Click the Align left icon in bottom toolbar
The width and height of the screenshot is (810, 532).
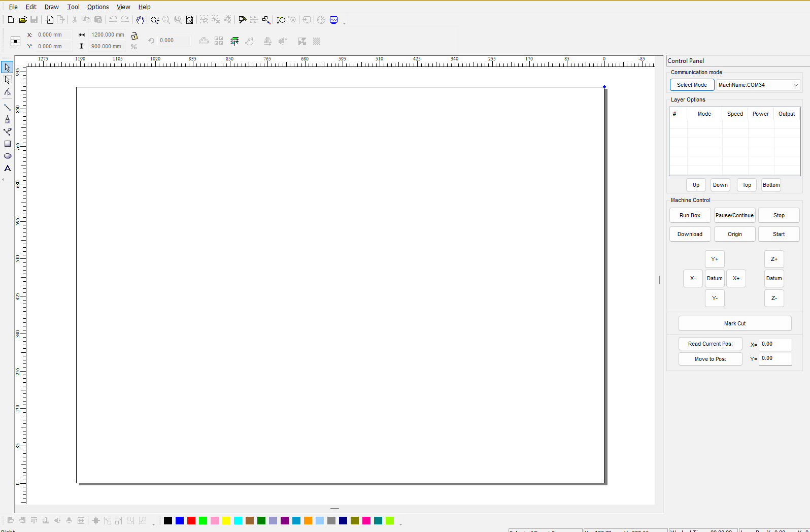[x=10, y=520]
